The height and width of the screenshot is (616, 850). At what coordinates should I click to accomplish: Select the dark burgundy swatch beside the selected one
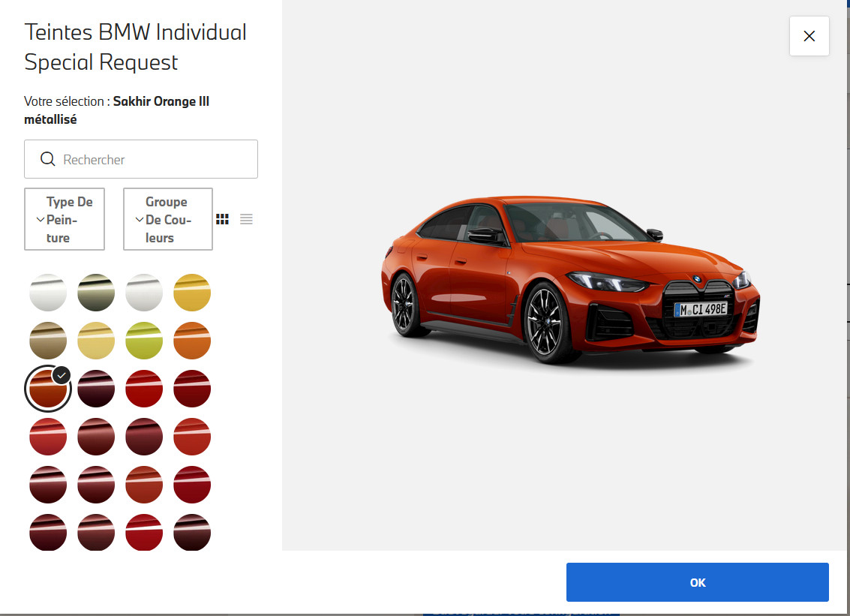(96, 389)
